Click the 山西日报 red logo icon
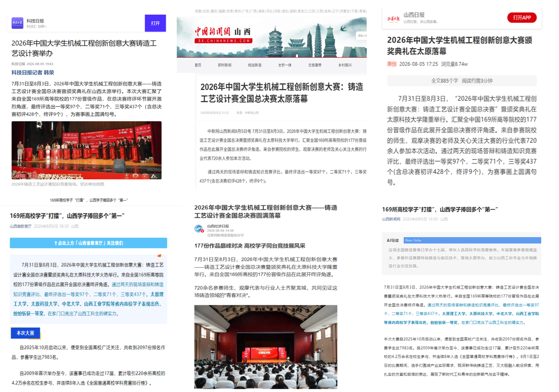Viewport: 559px width, 392px height. click(393, 19)
